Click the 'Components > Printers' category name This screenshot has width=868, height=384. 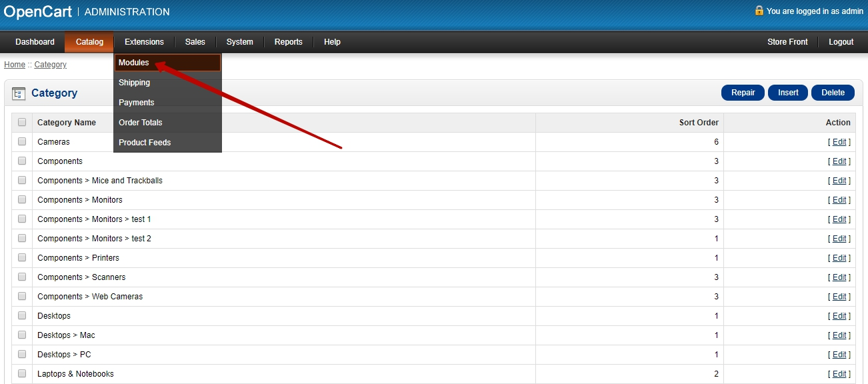click(78, 258)
